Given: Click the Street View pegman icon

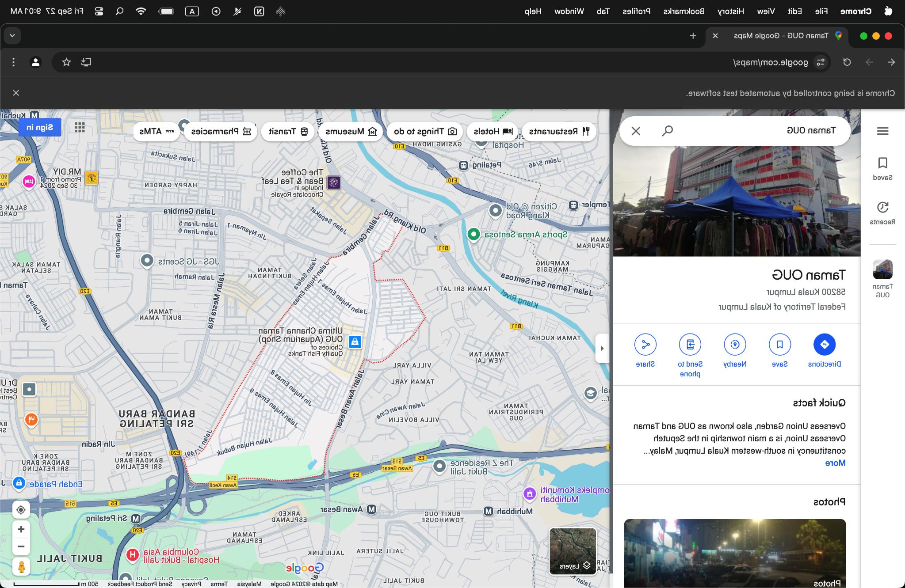Looking at the screenshot, I should (x=21, y=566).
